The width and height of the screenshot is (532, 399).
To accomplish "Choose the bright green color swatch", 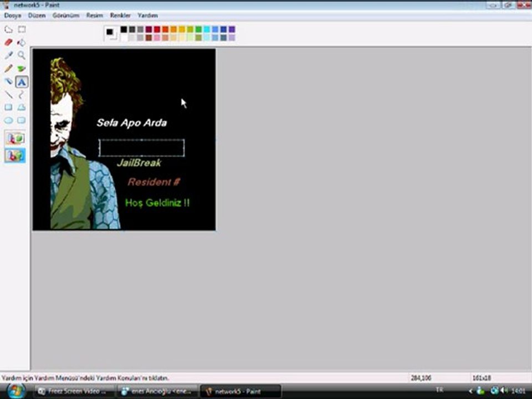I will click(x=198, y=29).
